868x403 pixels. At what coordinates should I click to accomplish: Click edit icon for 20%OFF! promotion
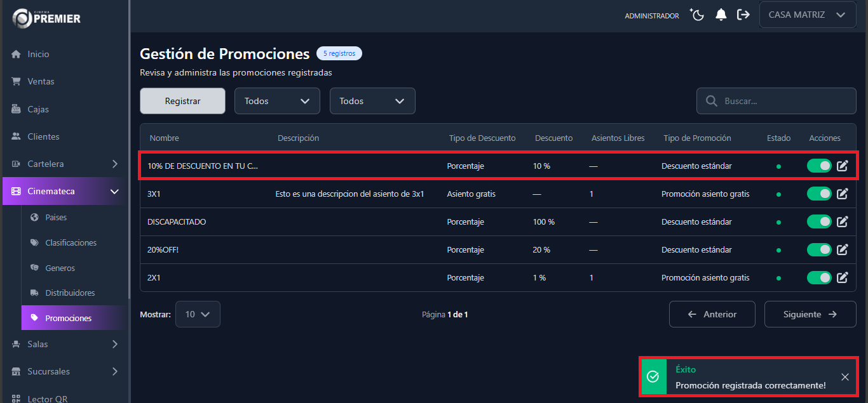(842, 249)
